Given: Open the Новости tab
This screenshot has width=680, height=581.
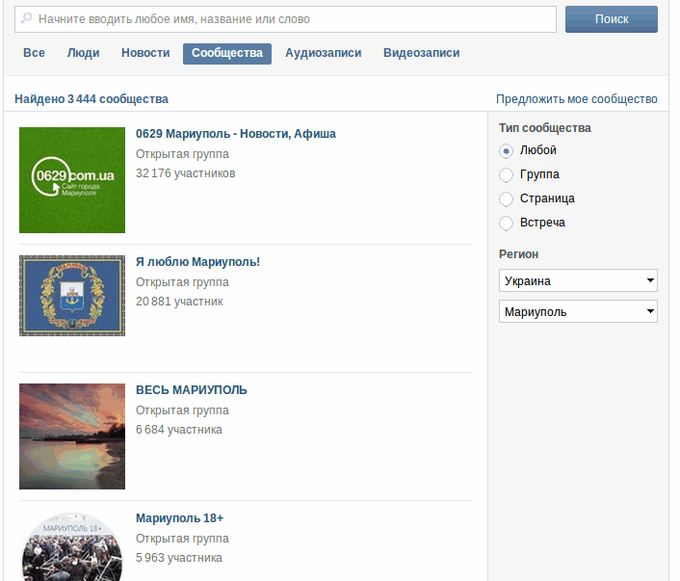Looking at the screenshot, I should [145, 53].
